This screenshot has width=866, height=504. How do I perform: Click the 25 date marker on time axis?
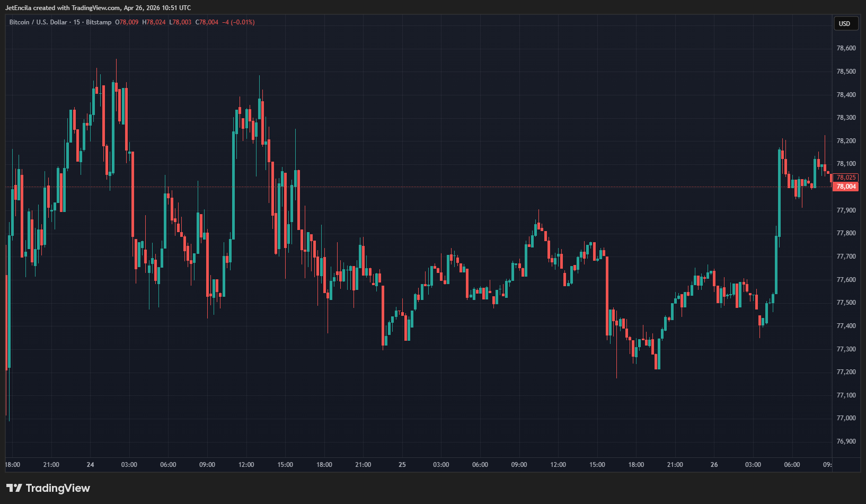pos(402,465)
